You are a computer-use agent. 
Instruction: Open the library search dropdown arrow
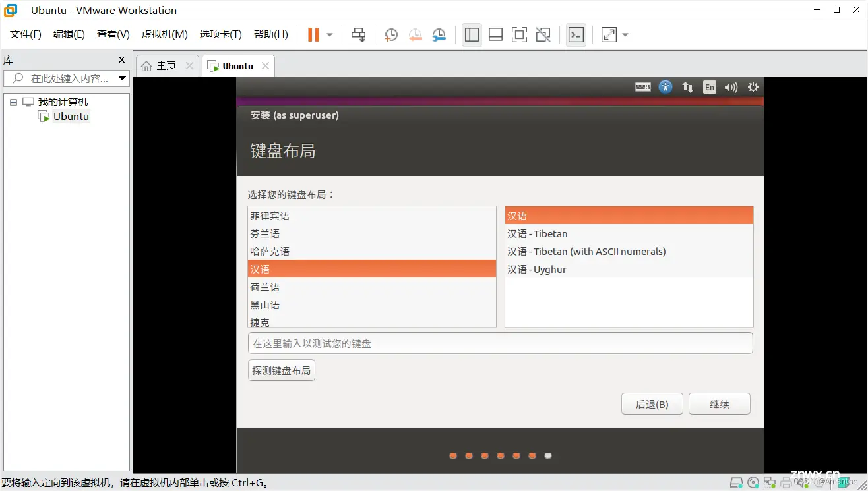(122, 78)
